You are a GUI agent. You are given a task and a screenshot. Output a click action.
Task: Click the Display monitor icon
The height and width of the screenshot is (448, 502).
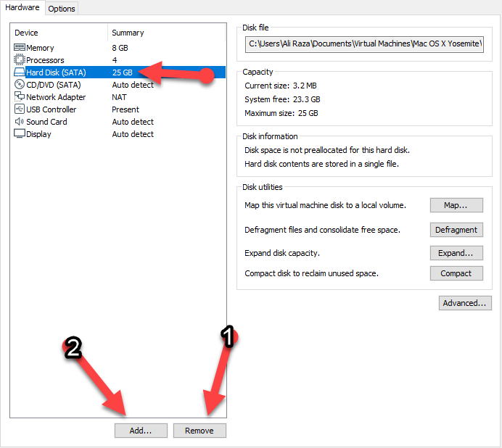click(20, 134)
